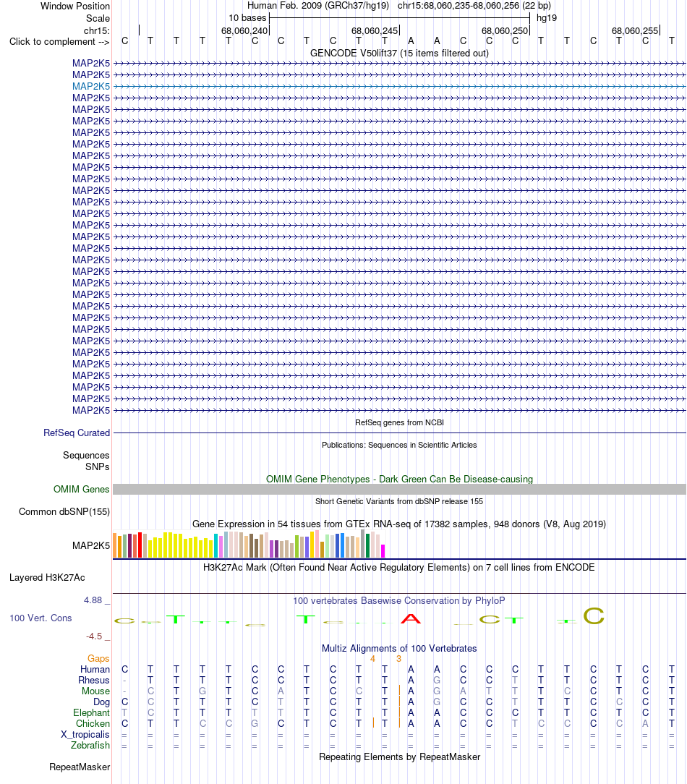Click the red A in PhyloP conservation logo
The width and height of the screenshot is (687, 784).
[x=411, y=619]
